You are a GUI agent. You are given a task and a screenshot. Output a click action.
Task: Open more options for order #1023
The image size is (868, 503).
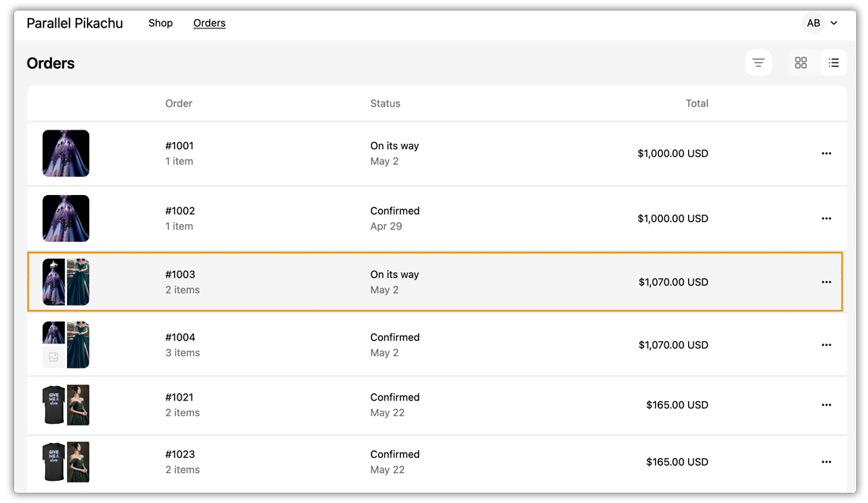[x=826, y=462]
